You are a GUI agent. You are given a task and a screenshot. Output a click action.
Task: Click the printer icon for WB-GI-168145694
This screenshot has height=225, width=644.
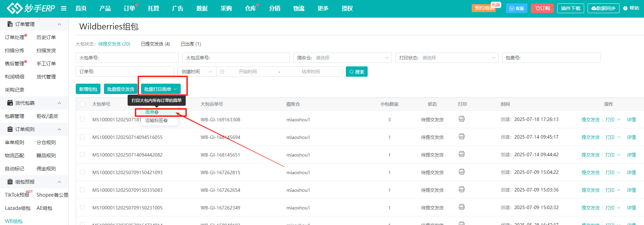[x=462, y=137]
